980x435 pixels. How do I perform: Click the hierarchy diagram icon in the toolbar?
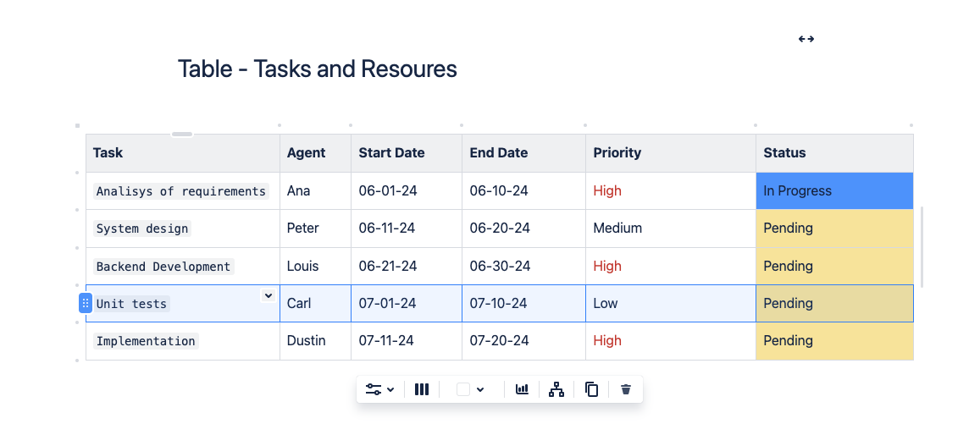(x=556, y=389)
